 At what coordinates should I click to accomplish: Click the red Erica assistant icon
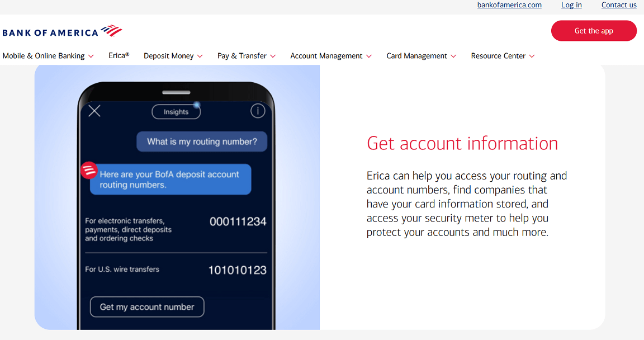pos(89,170)
